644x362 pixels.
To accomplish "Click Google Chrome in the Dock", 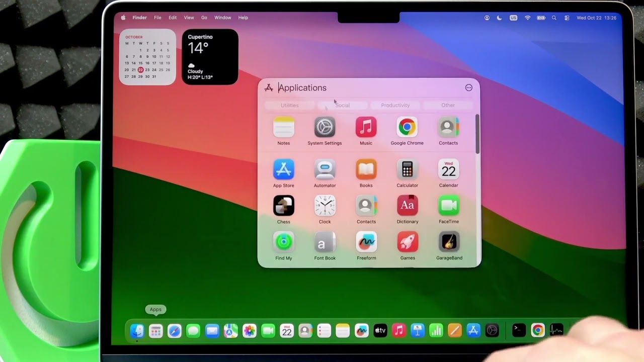I will pos(538,330).
